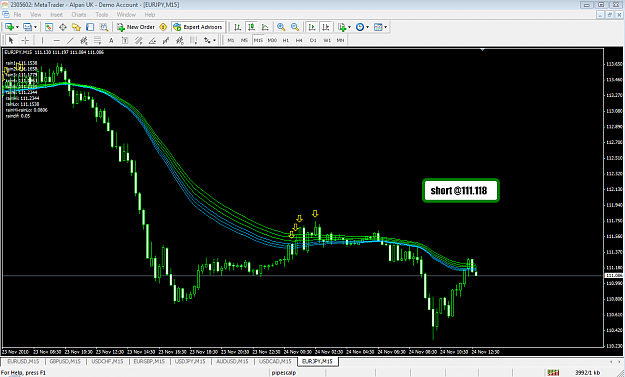Select the Arrows objects tool
Screen dimensions: 625x377
coord(207,40)
